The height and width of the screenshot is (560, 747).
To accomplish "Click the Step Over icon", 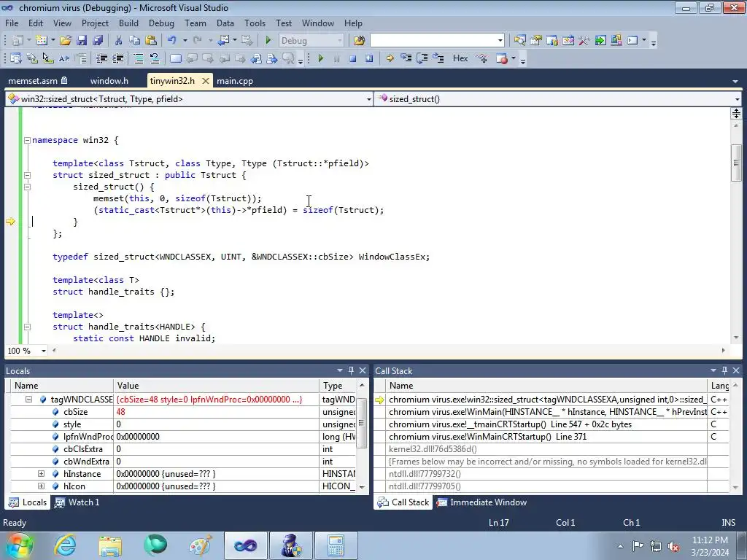I will (422, 58).
